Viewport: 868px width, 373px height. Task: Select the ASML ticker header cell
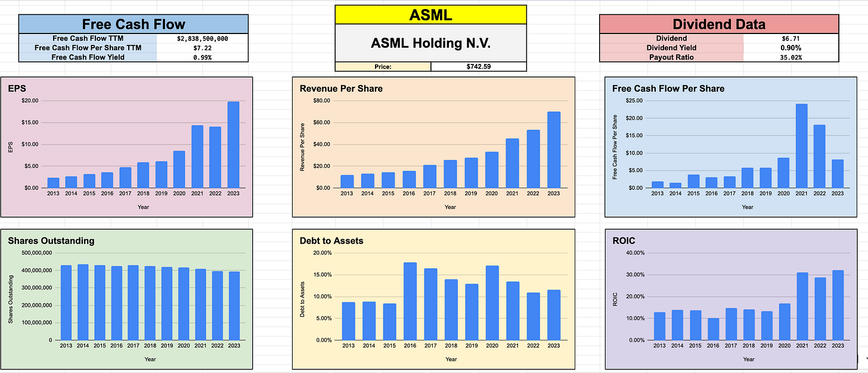click(430, 15)
